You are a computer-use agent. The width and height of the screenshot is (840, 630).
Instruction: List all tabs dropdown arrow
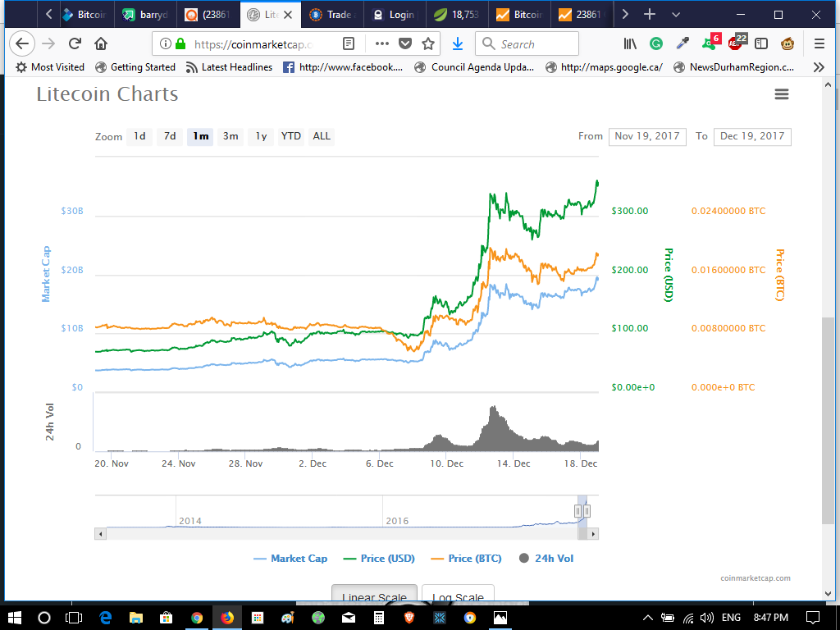(676, 15)
